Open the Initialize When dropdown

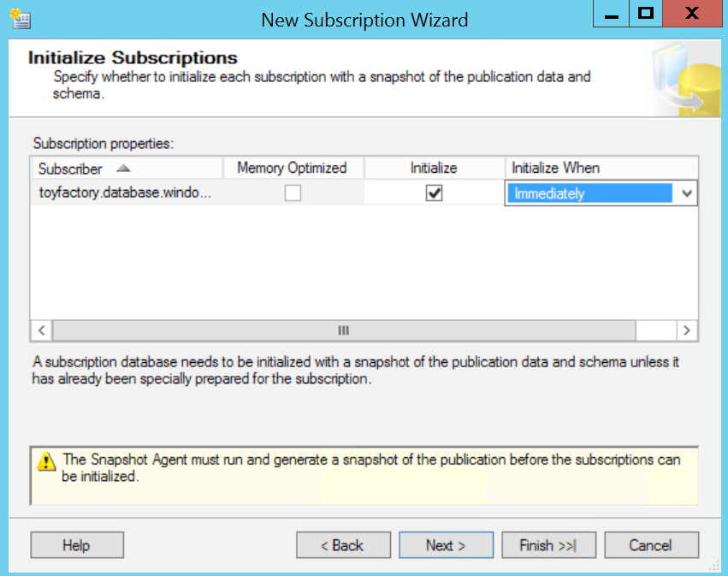click(x=686, y=194)
